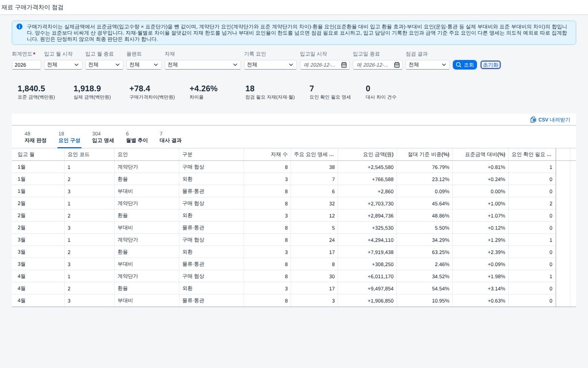Open the 입고 월 시작 dropdown
Screen dimensions: 588x368
[x=63, y=65]
